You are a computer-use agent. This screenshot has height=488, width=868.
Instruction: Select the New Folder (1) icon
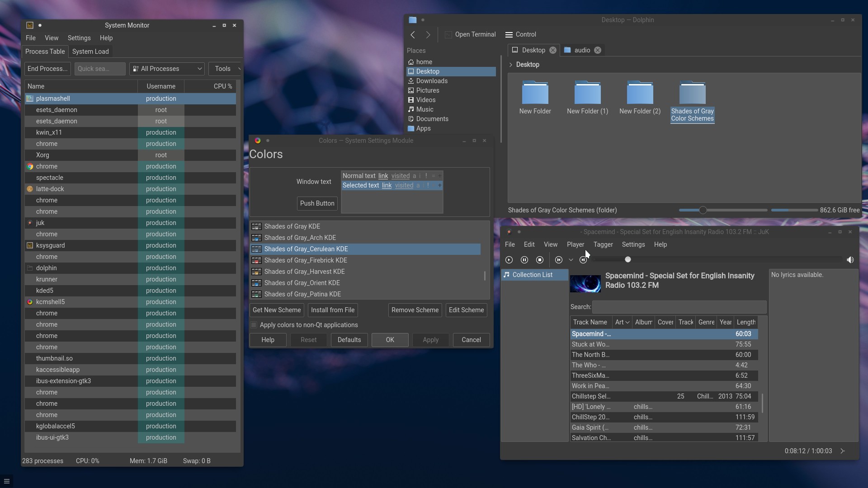click(x=588, y=93)
